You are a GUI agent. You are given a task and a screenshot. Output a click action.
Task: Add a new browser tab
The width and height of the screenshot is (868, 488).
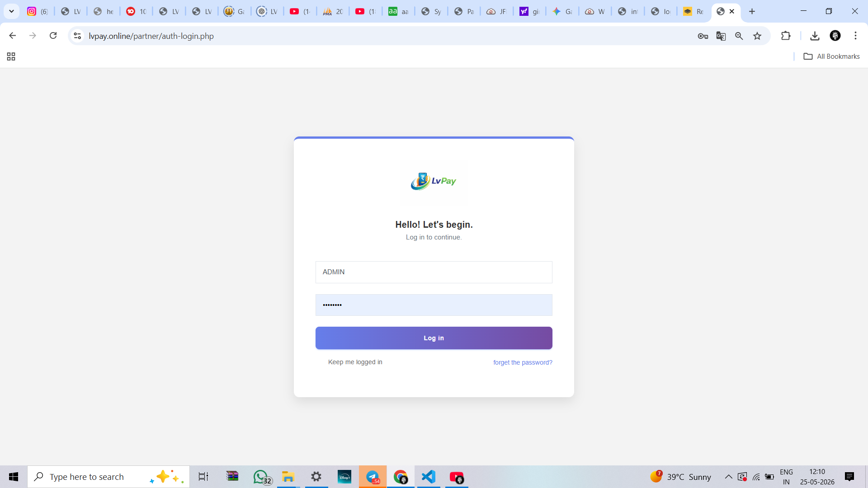(752, 11)
